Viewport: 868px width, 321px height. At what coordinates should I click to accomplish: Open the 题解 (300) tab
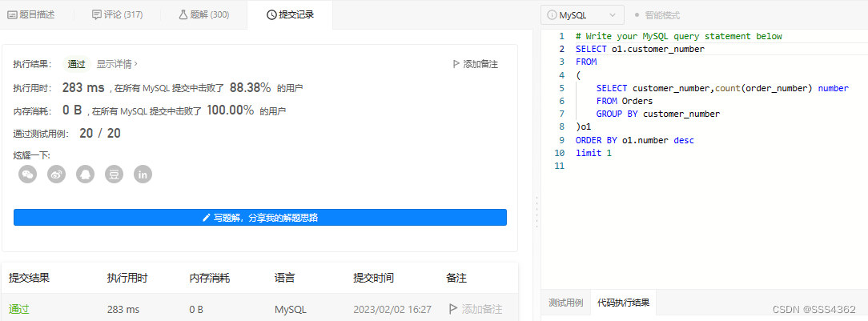point(203,14)
